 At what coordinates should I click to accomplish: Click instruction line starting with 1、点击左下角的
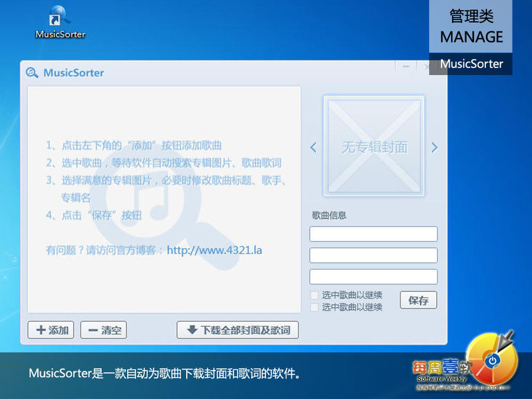(134, 146)
